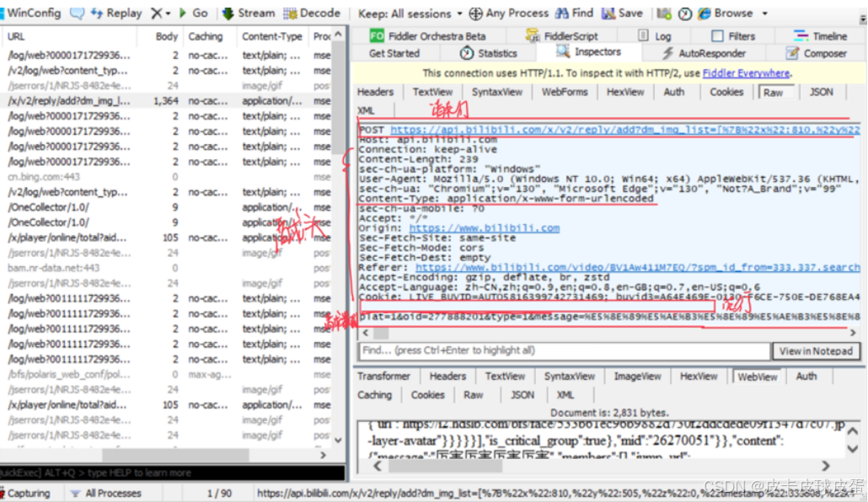Select the bam.nr-data.net:443 session row

coord(166,268)
